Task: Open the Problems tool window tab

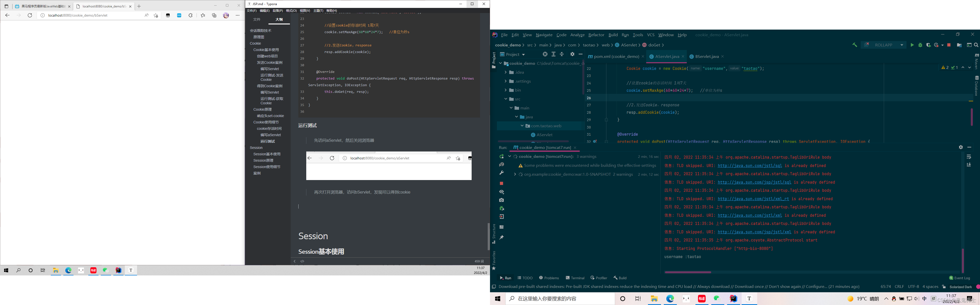Action: click(x=549, y=278)
